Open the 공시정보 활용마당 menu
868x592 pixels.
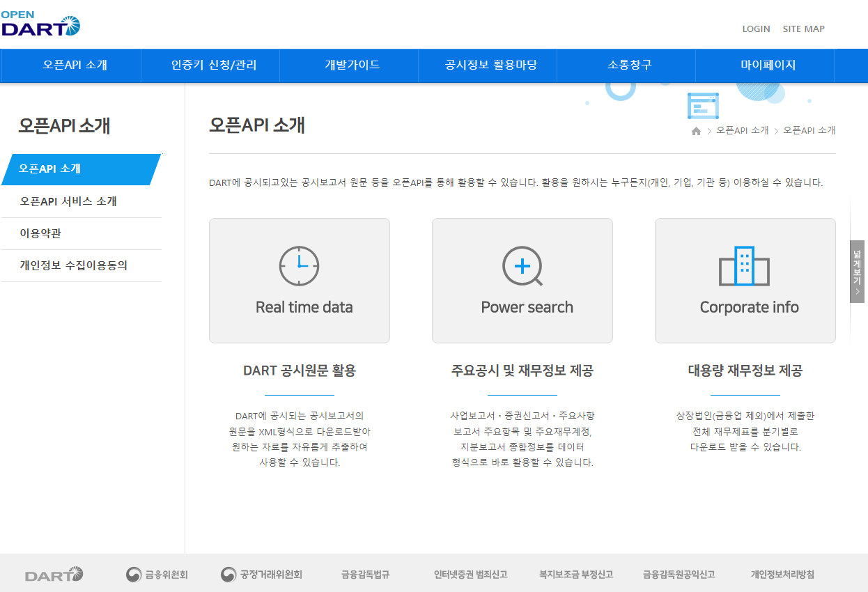[491, 65]
